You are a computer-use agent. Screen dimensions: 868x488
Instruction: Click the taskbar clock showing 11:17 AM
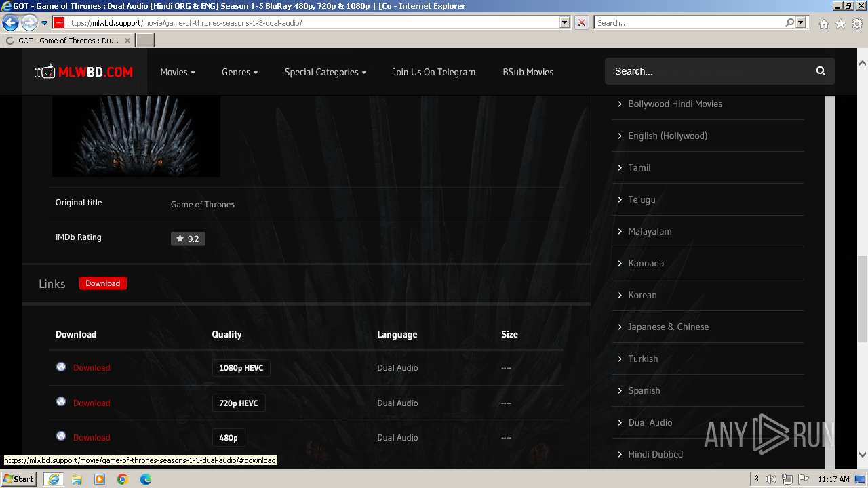pyautogui.click(x=833, y=479)
